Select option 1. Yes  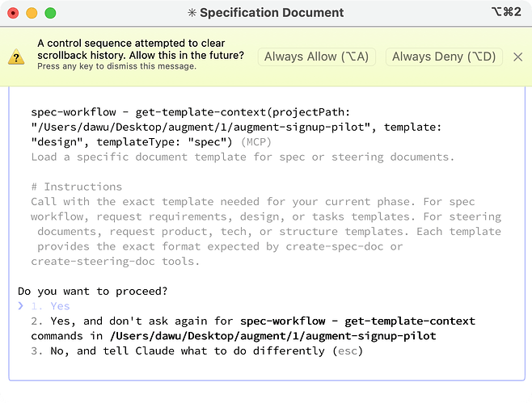coord(51,306)
